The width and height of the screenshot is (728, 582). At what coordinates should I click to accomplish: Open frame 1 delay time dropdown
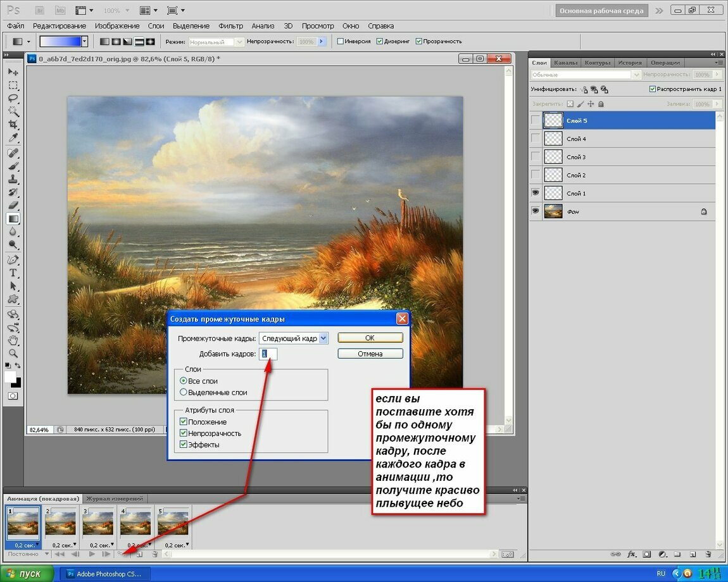37,545
